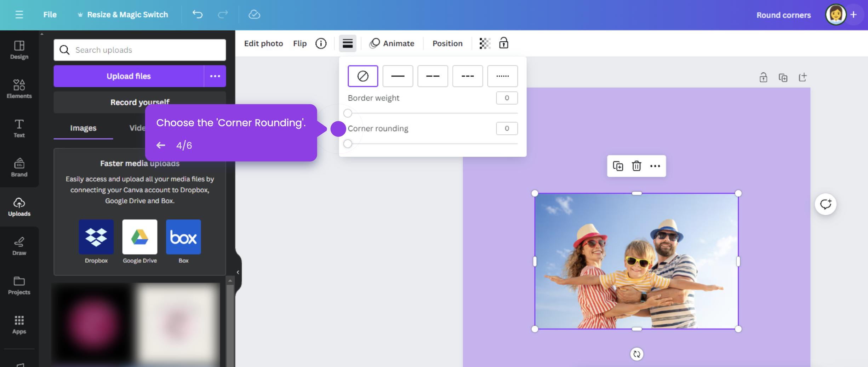The width and height of the screenshot is (868, 367).
Task: Lock the selected element
Action: (x=503, y=43)
